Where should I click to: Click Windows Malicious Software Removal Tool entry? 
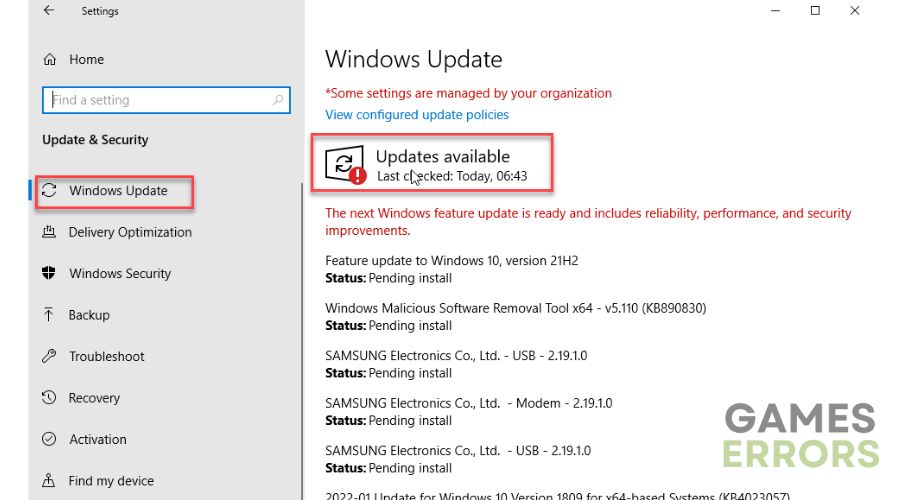pos(515,308)
